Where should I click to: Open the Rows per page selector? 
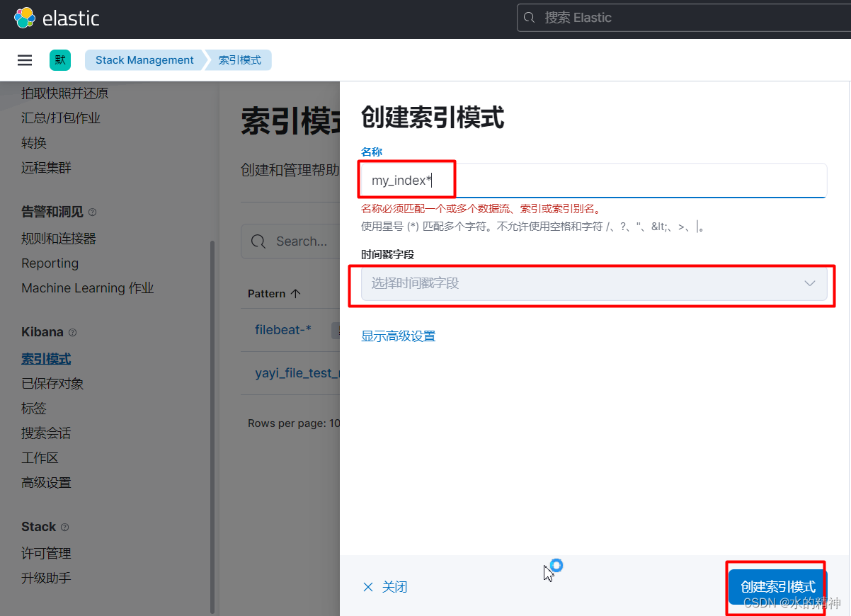point(294,423)
